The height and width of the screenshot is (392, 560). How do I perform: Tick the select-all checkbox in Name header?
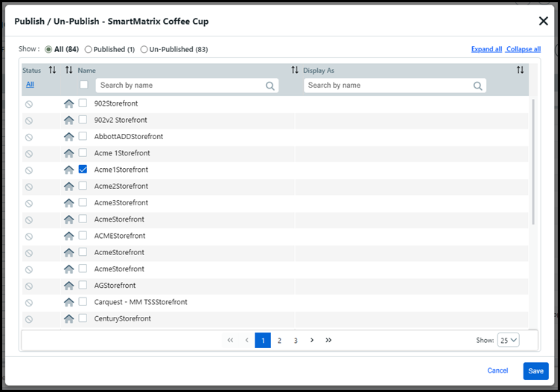point(84,85)
